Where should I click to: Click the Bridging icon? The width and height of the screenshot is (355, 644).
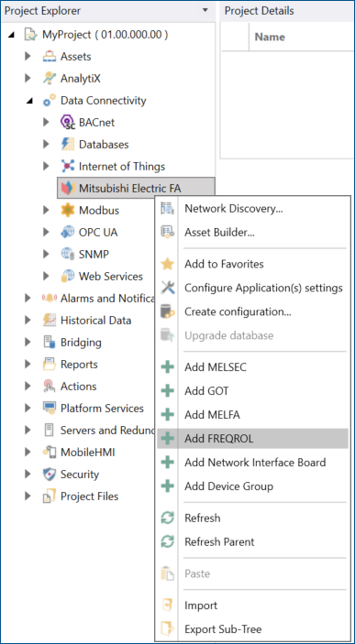pos(50,342)
